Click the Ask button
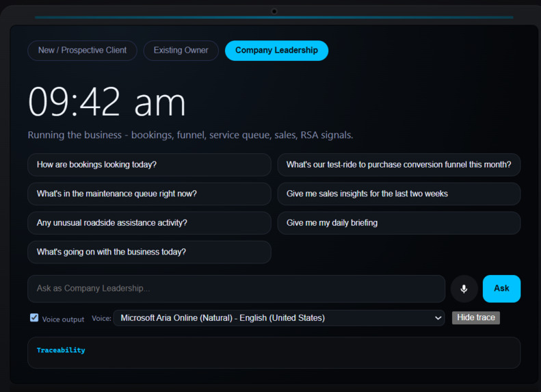541x392 pixels. [x=501, y=289]
